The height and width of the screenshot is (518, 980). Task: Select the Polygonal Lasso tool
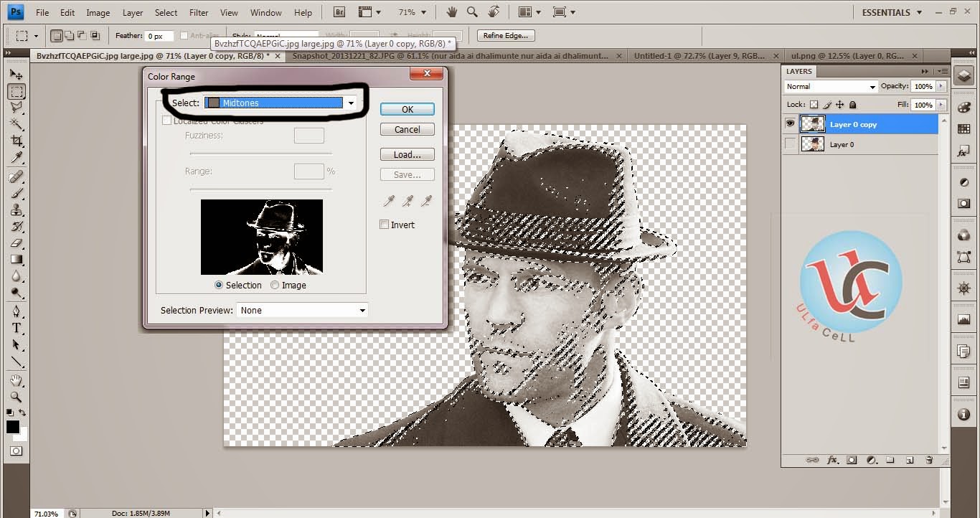point(16,108)
